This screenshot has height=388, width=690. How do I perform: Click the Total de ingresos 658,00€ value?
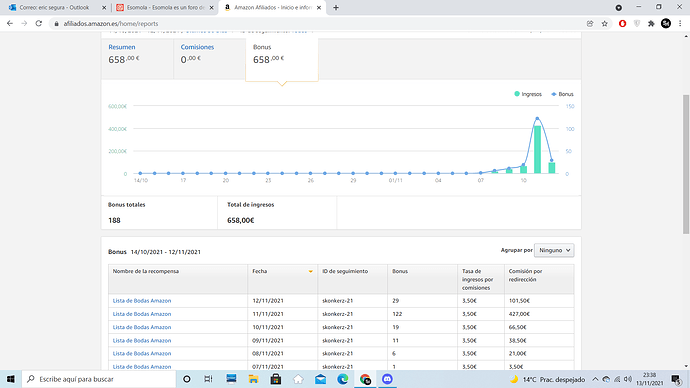click(240, 220)
